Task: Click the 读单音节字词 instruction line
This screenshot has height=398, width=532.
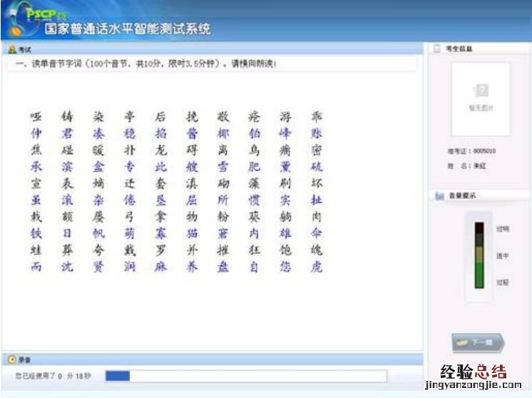Action: tap(146, 63)
